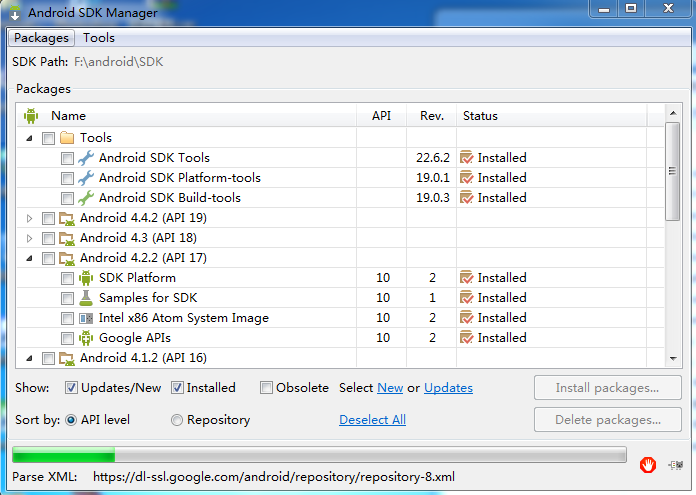The height and width of the screenshot is (495, 696).
Task: Click the package list vertical scrollbar thumb
Action: click(x=672, y=171)
